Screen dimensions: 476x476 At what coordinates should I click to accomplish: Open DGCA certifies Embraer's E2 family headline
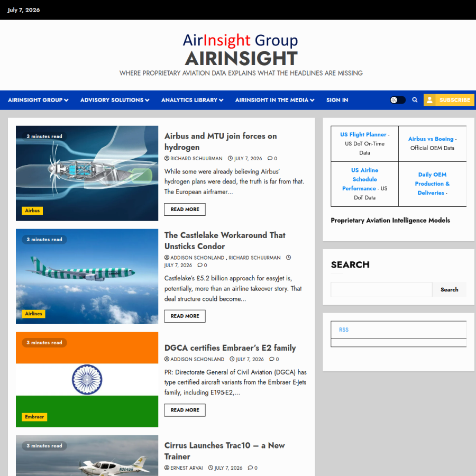point(230,347)
